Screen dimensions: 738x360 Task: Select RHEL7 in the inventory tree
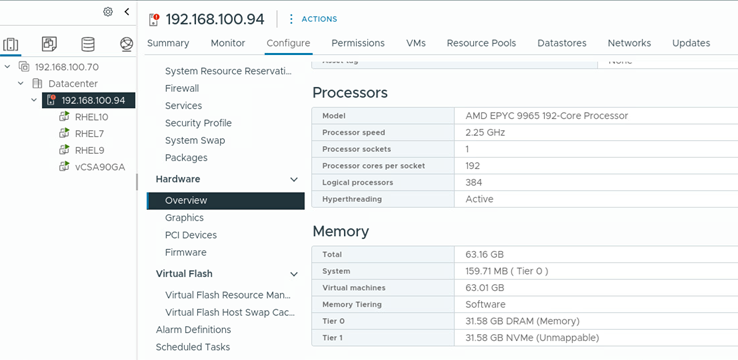pos(89,134)
